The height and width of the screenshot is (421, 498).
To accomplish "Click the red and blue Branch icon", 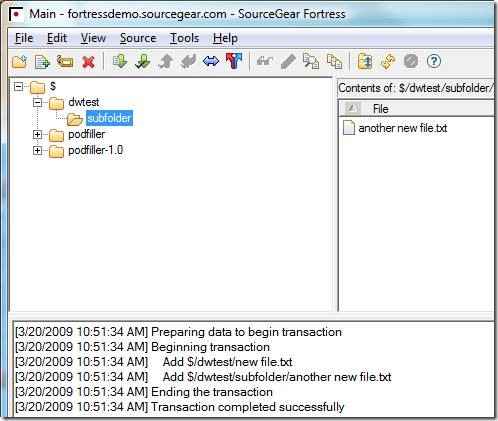I will (x=234, y=61).
